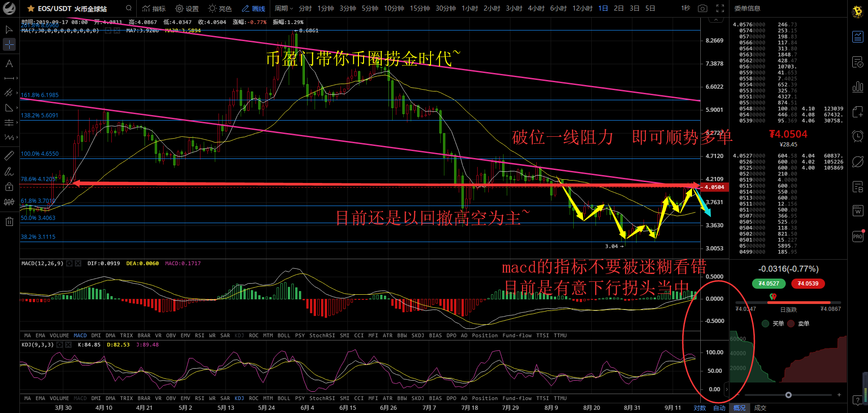Image resolution: width=868 pixels, height=413 pixels.
Task: Open the 指标 indicators menu
Action: 154,9
